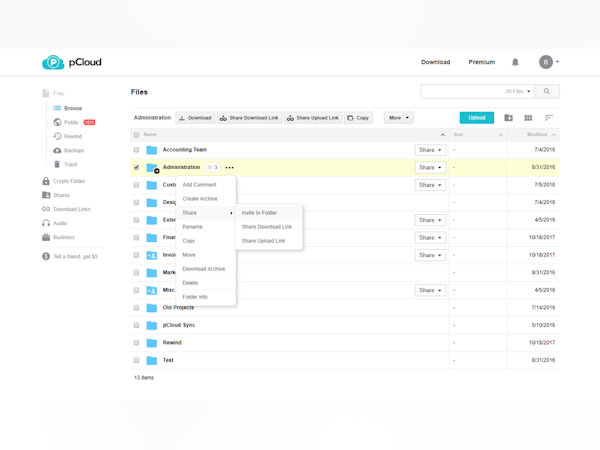Click the Accounting Team folder icon
The image size is (600, 450).
pyautogui.click(x=152, y=150)
